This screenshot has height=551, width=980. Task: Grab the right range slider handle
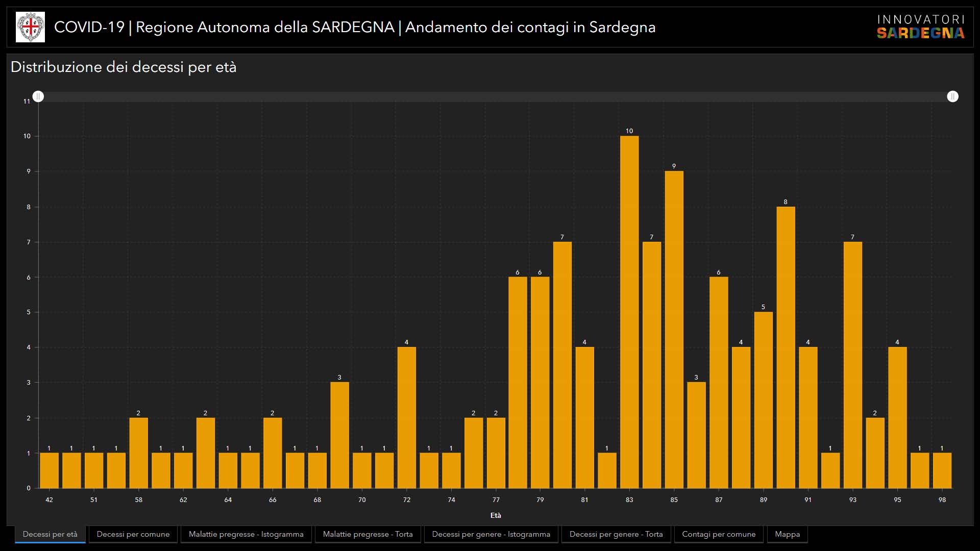pyautogui.click(x=952, y=96)
